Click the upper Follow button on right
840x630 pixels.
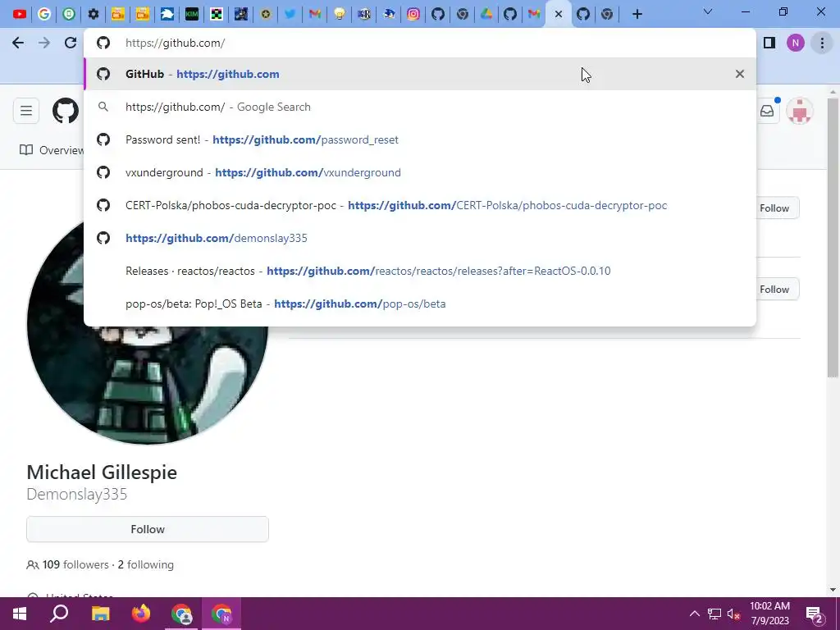(x=778, y=208)
